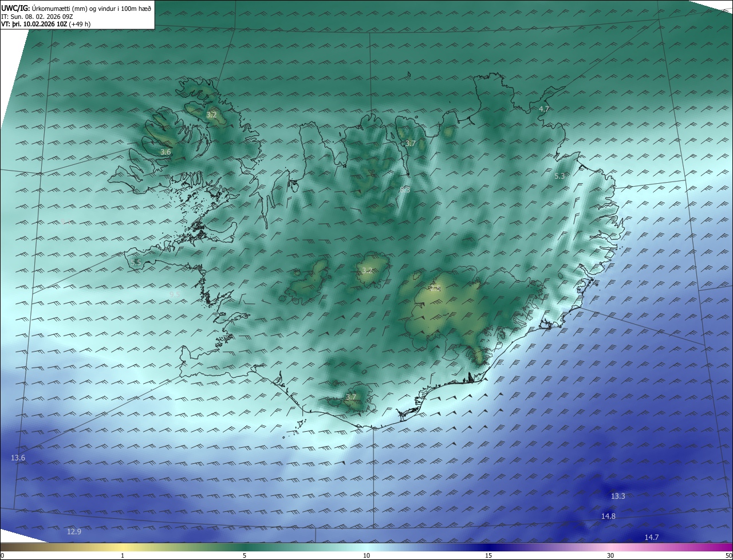Click the title 'UWC/IG: Úrkomumætti (mm) og vindur' line
This screenshot has height=560, width=733.
click(76, 8)
